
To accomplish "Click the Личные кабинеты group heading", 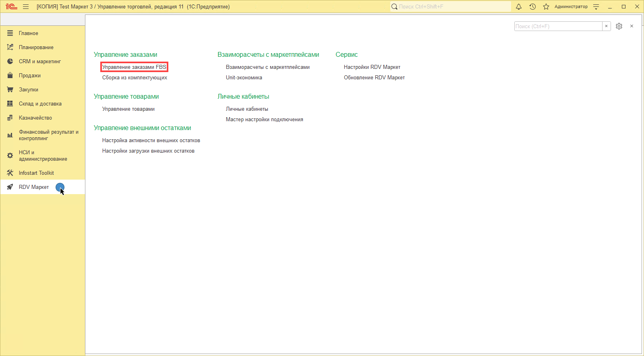I will tap(243, 96).
